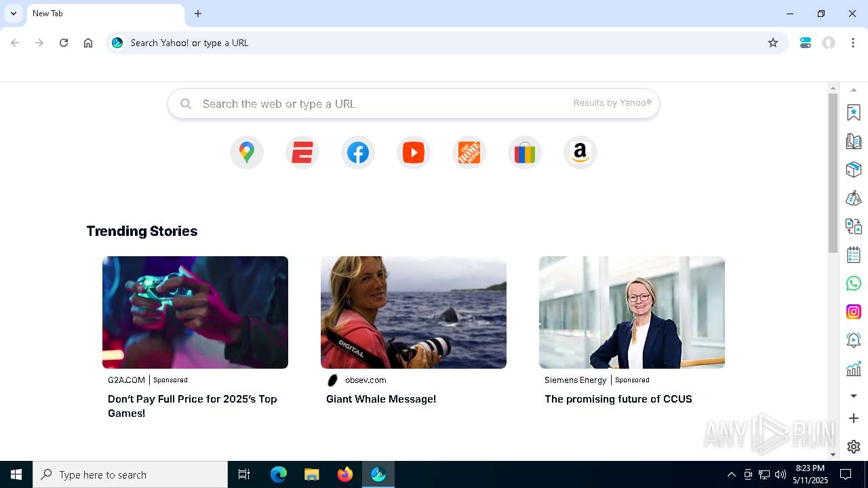
Task: Open volume control in system tray
Action: click(781, 474)
